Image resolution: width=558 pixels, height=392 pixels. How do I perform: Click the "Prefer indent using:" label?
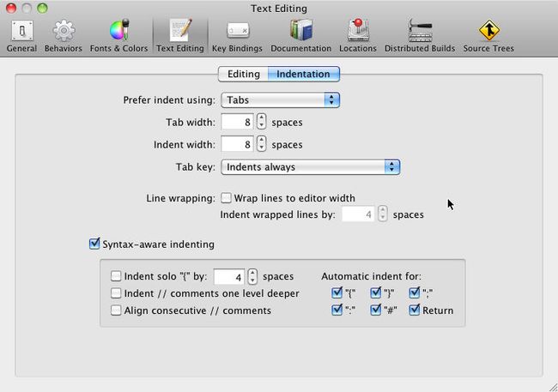click(x=169, y=100)
